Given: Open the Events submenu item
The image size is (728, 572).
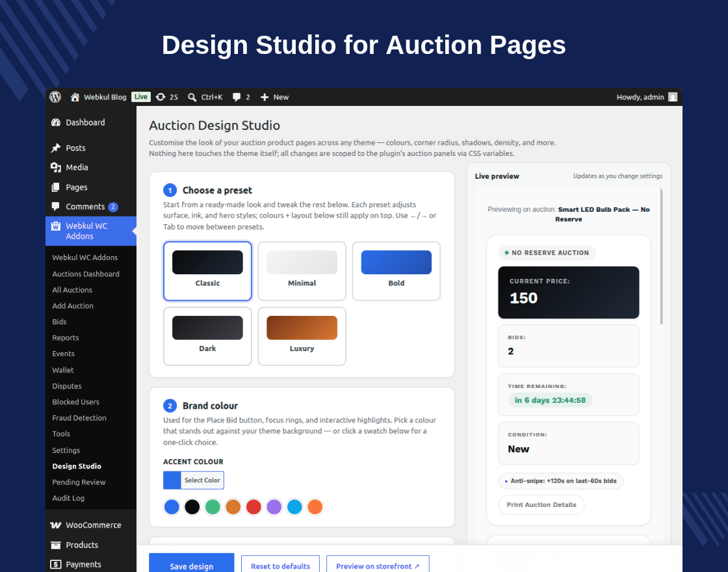Looking at the screenshot, I should [x=63, y=354].
